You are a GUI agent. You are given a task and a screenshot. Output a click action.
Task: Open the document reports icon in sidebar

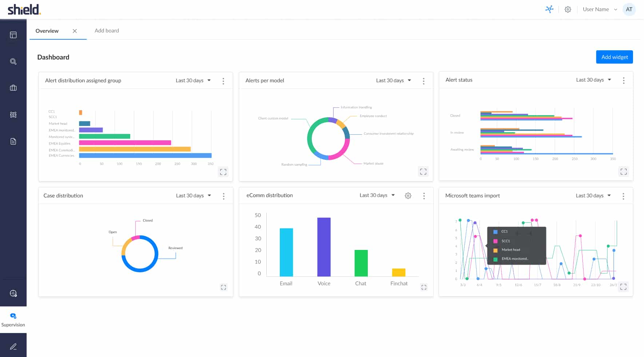click(x=13, y=141)
